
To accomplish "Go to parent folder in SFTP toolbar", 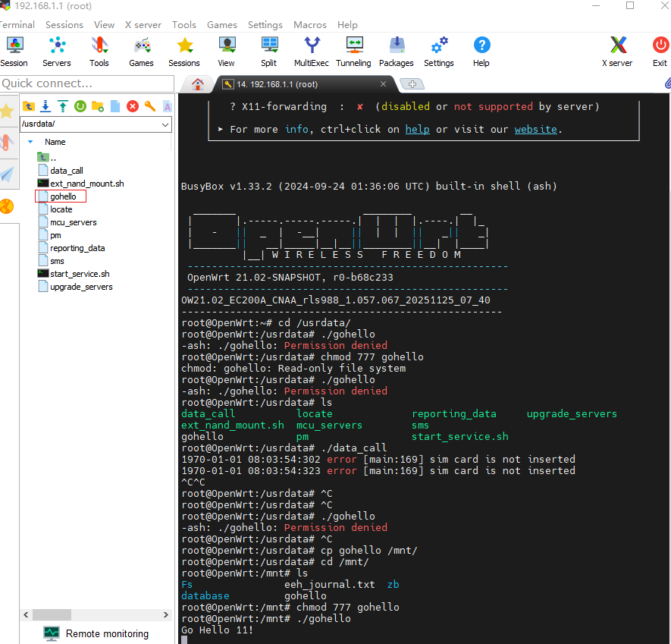I will click(29, 106).
